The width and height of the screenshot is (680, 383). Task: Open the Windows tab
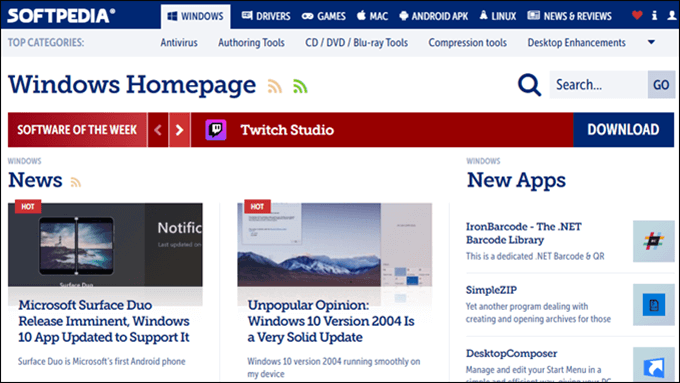coord(196,16)
